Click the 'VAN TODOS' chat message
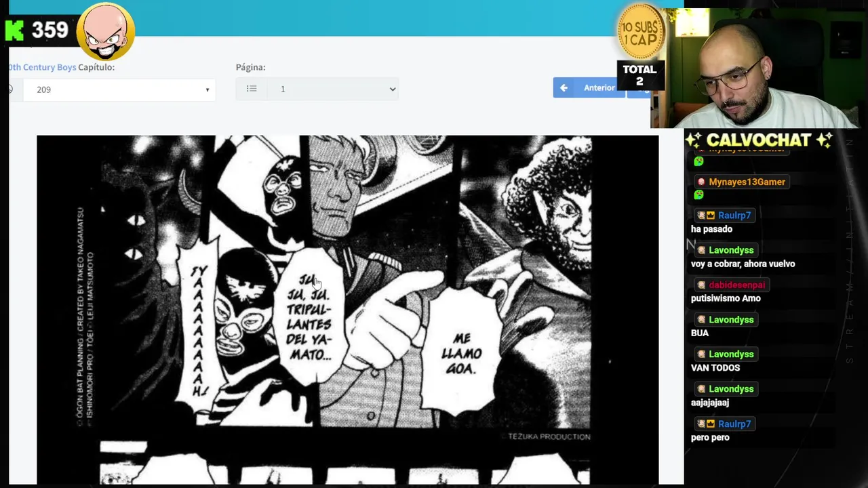The height and width of the screenshot is (488, 868). (715, 367)
